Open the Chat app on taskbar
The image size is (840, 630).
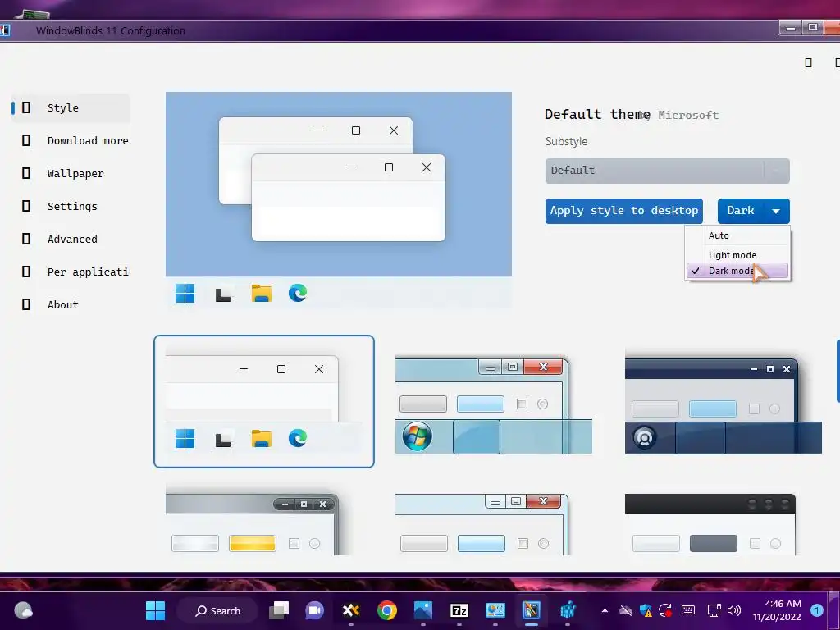pyautogui.click(x=314, y=610)
